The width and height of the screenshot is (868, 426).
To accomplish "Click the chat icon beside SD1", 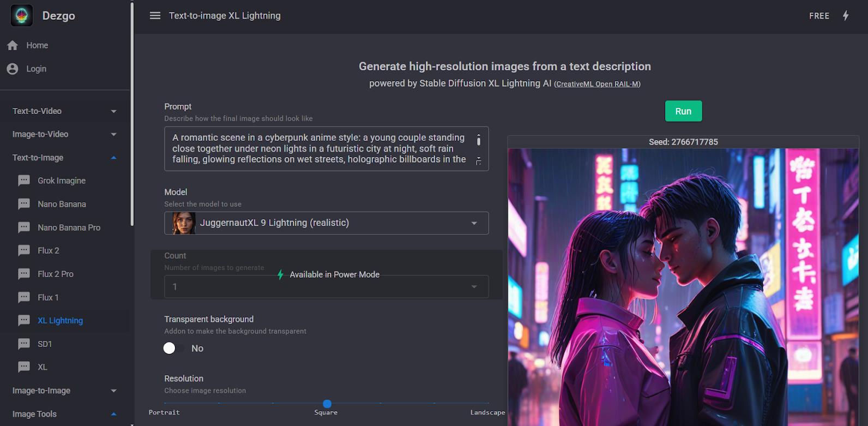I will 24,344.
